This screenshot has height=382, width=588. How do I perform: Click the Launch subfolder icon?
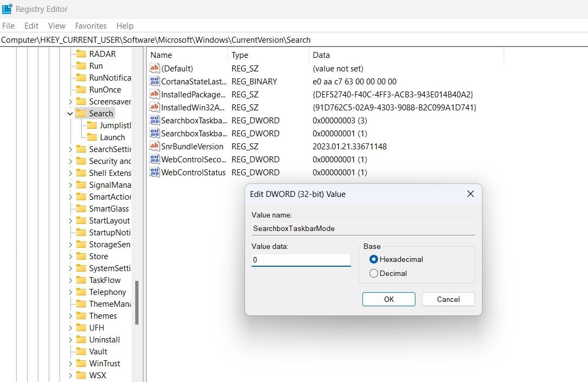(x=92, y=137)
